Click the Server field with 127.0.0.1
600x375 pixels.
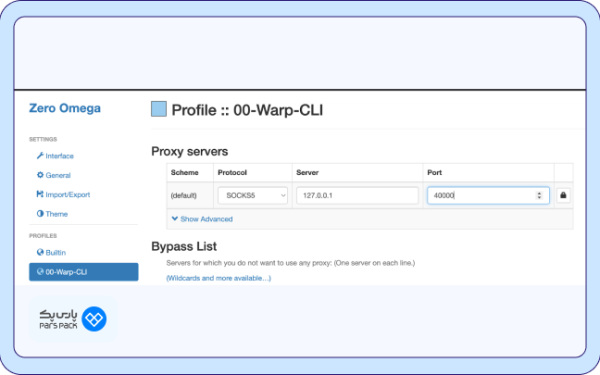(357, 196)
